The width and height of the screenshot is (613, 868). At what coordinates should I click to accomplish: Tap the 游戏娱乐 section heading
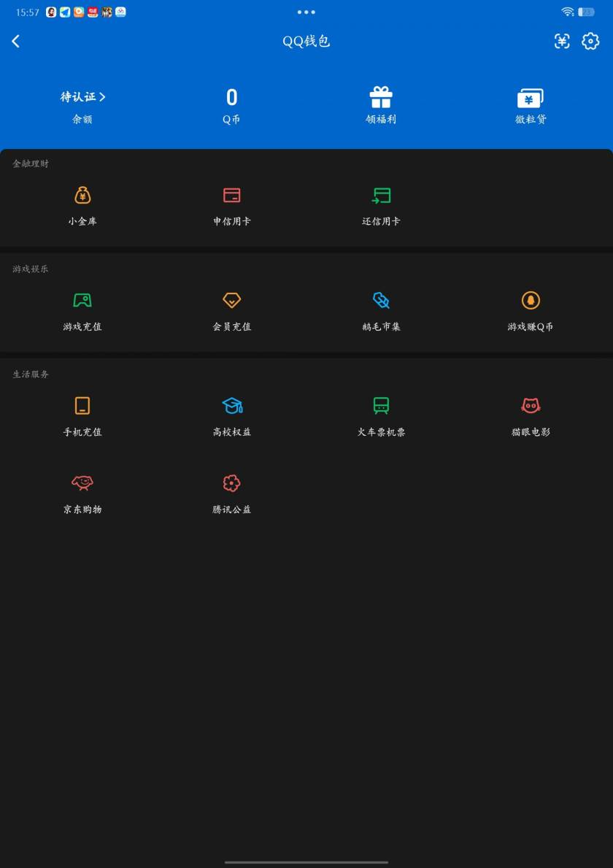[31, 269]
